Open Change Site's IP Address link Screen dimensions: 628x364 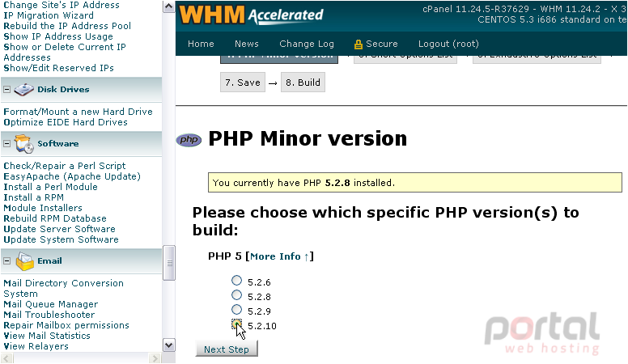tap(62, 5)
